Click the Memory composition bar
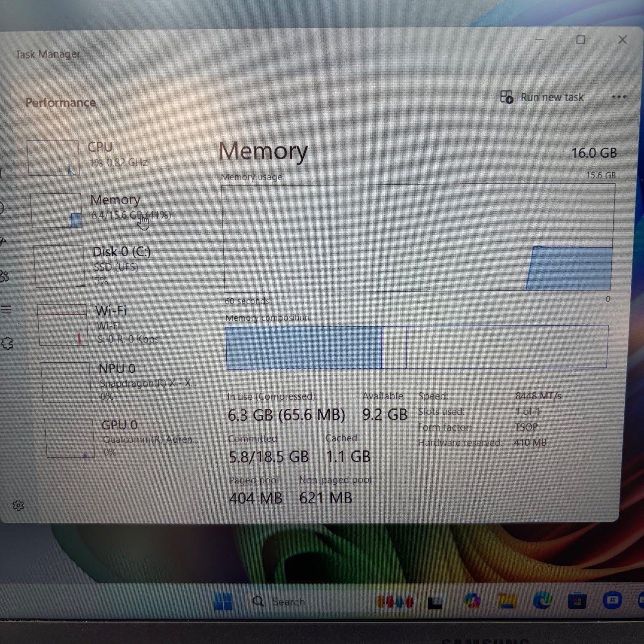Image resolution: width=644 pixels, height=644 pixels. [416, 347]
